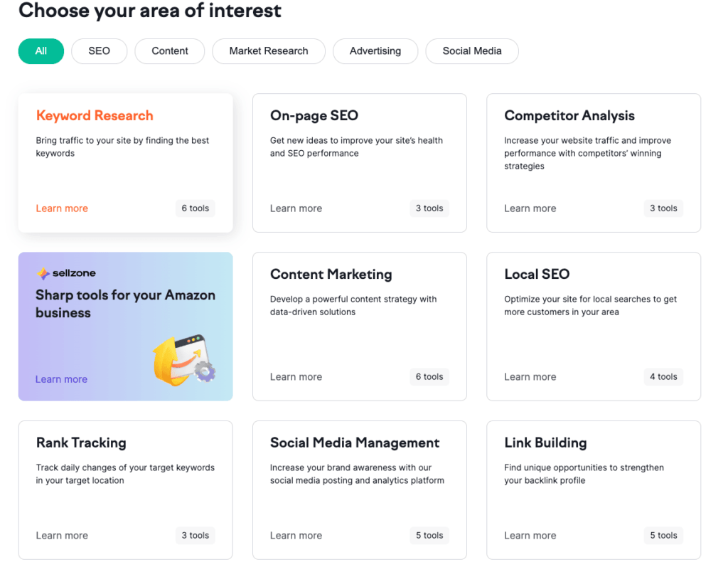Open the Rank Tracking card title
The width and height of the screenshot is (728, 567).
[x=81, y=443]
